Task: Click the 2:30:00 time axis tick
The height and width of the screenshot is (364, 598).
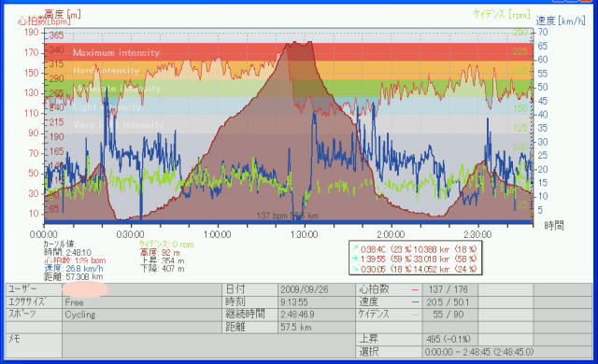Action: pyautogui.click(x=477, y=234)
